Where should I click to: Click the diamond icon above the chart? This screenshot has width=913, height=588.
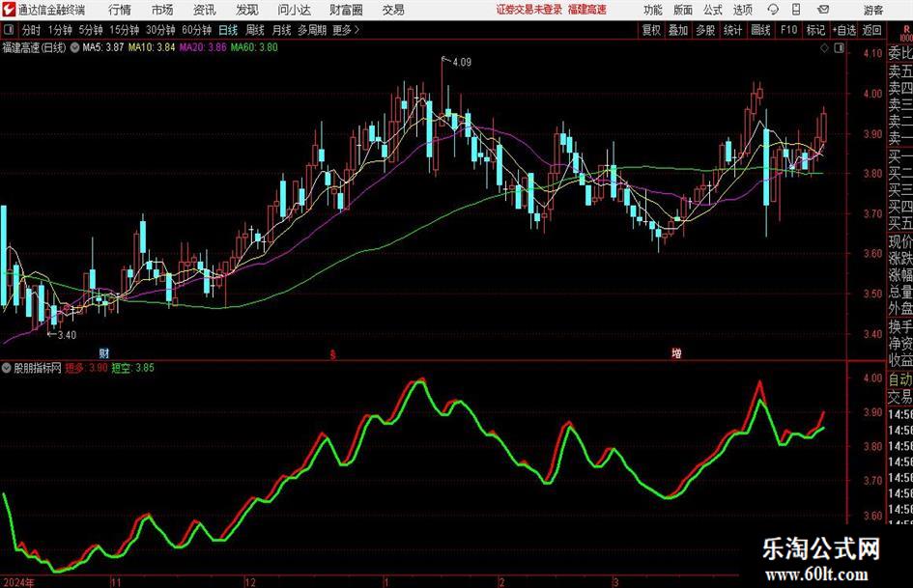tap(824, 48)
